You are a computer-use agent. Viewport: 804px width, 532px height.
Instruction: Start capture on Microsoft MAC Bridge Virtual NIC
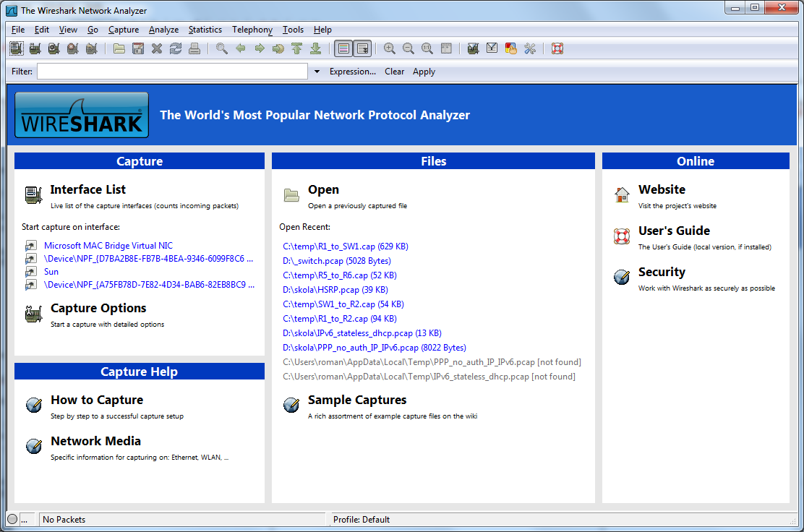(x=108, y=246)
